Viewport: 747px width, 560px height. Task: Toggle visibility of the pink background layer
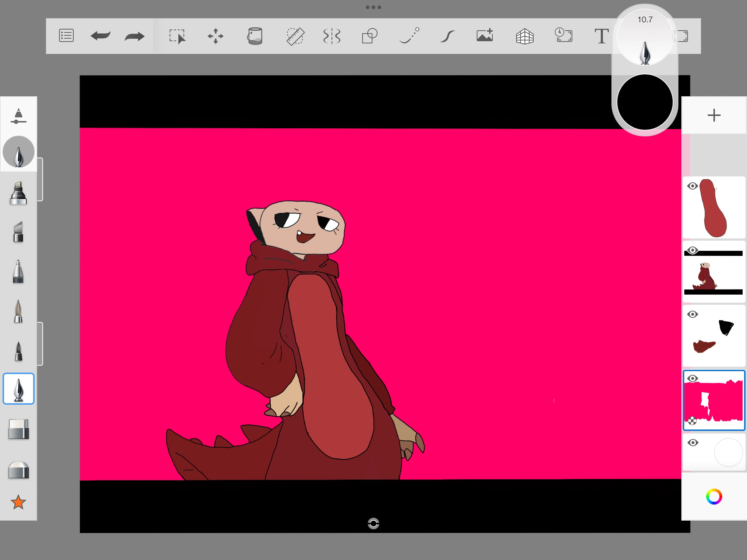click(x=692, y=378)
